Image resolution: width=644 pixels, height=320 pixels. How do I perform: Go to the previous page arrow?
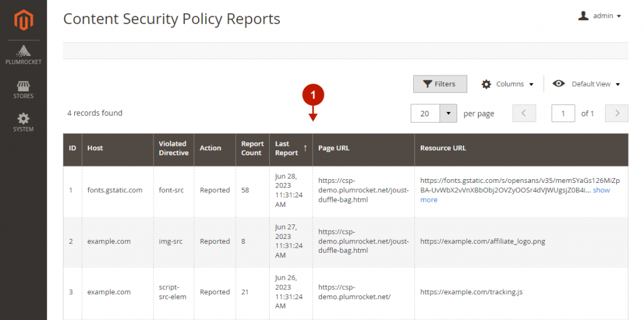coord(524,113)
